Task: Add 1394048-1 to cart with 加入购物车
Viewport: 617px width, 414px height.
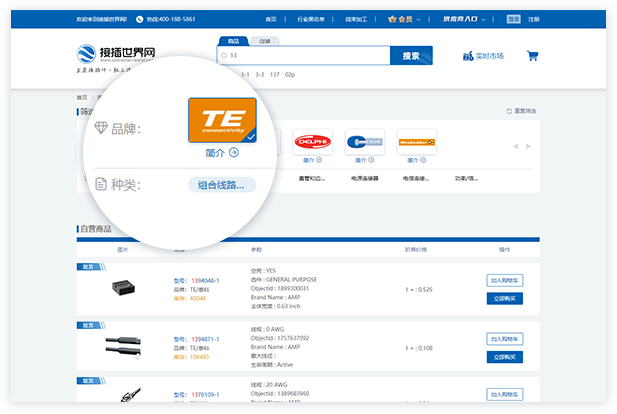Action: click(505, 281)
